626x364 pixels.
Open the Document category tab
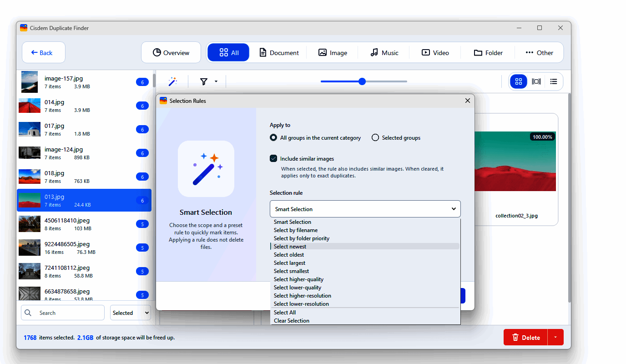[279, 53]
